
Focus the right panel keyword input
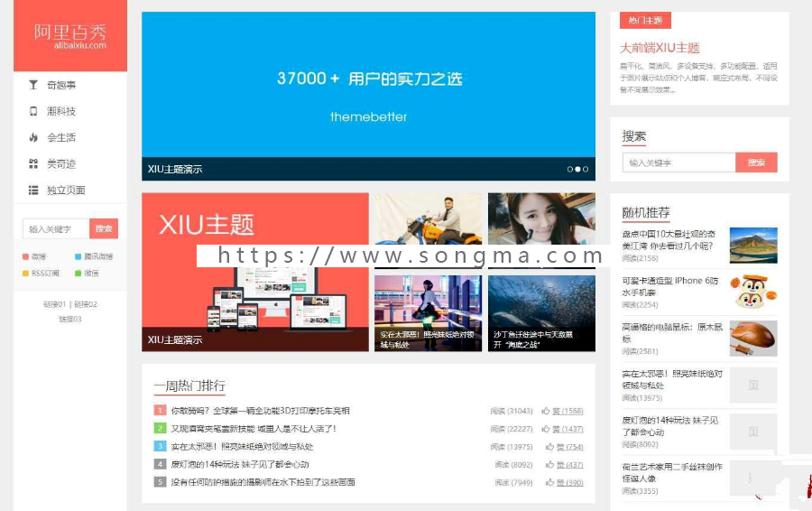(678, 163)
